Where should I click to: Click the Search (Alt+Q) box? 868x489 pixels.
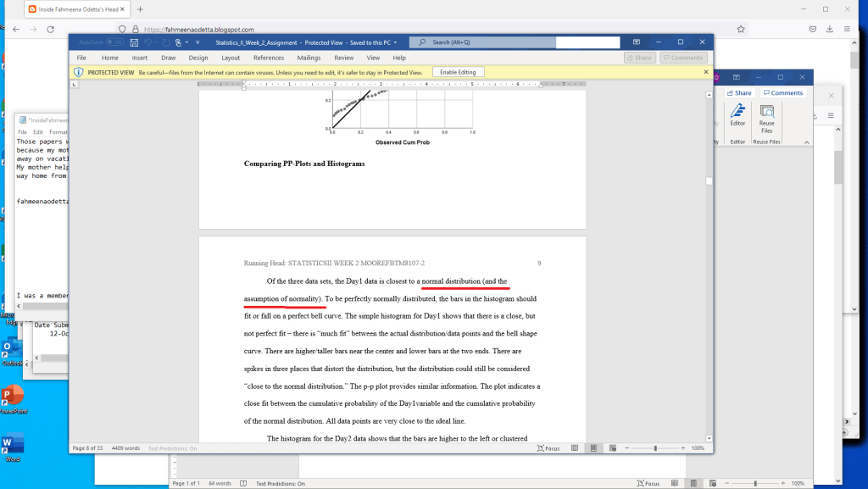tap(476, 42)
